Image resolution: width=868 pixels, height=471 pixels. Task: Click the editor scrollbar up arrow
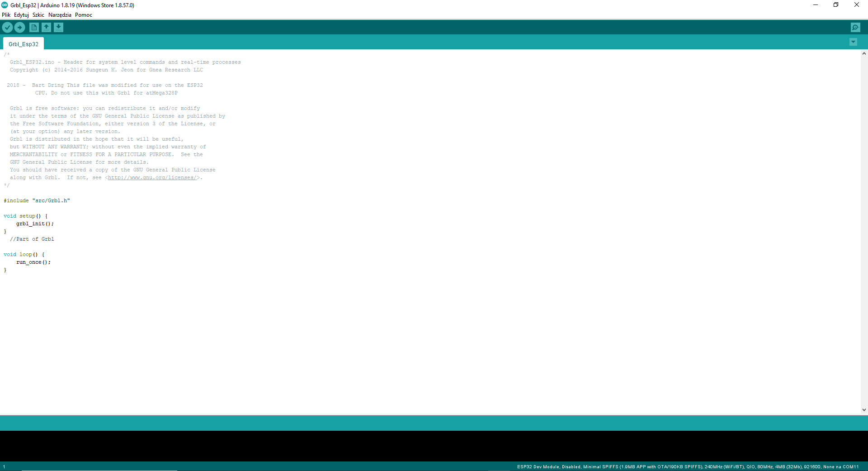(x=864, y=53)
